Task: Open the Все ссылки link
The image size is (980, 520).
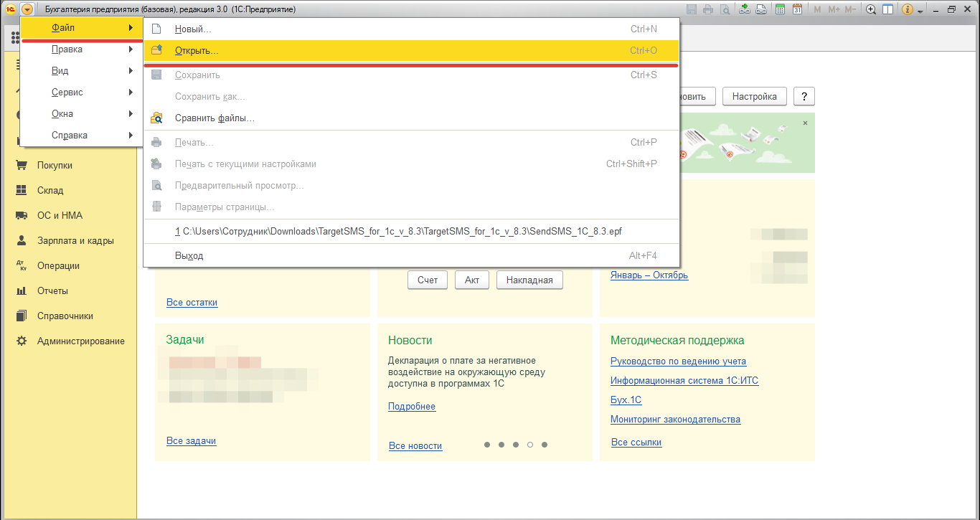Action: [x=636, y=443]
